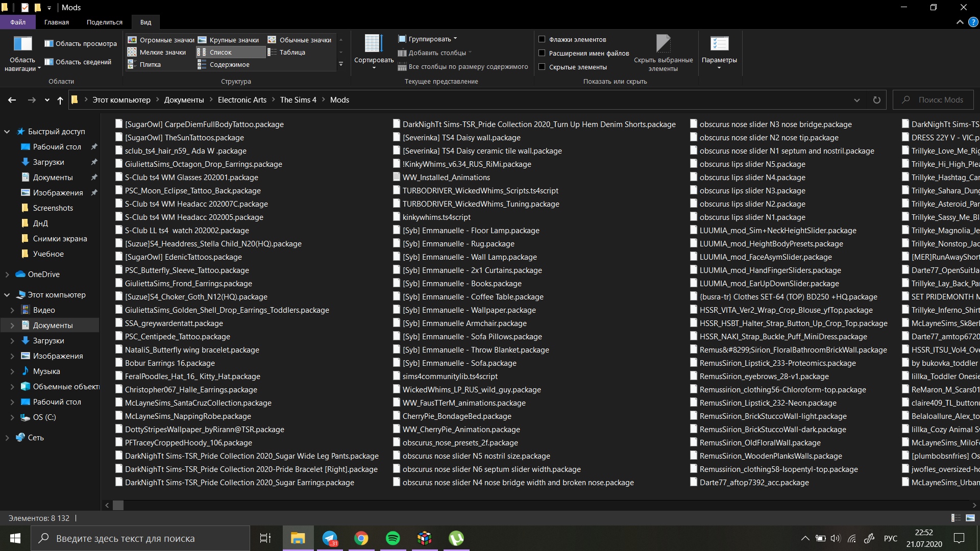Switch to large icons (Крупные значки) view
Image resolution: width=980 pixels, height=551 pixels.
(x=229, y=40)
